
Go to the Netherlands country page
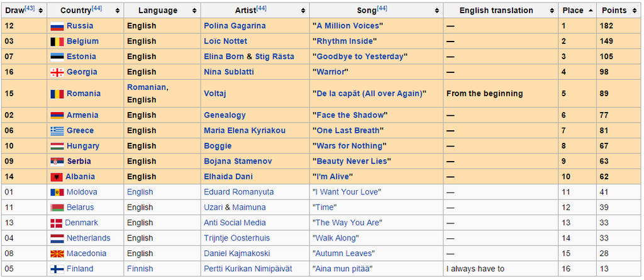88,238
